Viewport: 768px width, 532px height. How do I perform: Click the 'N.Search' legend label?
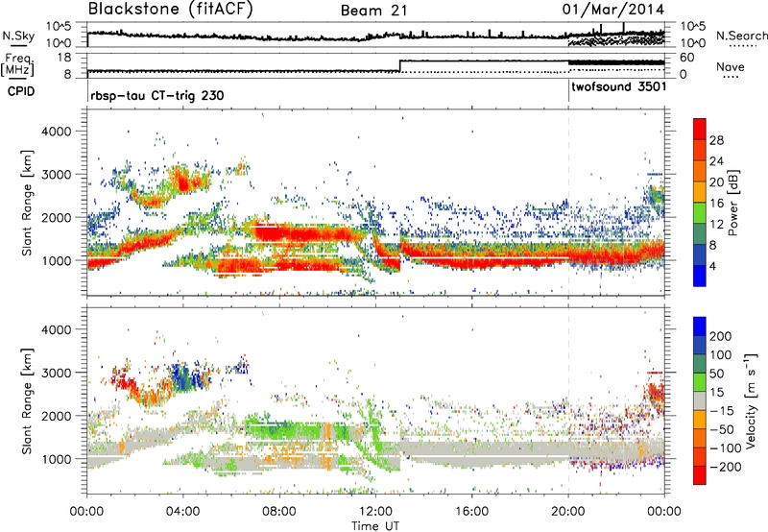(741, 36)
